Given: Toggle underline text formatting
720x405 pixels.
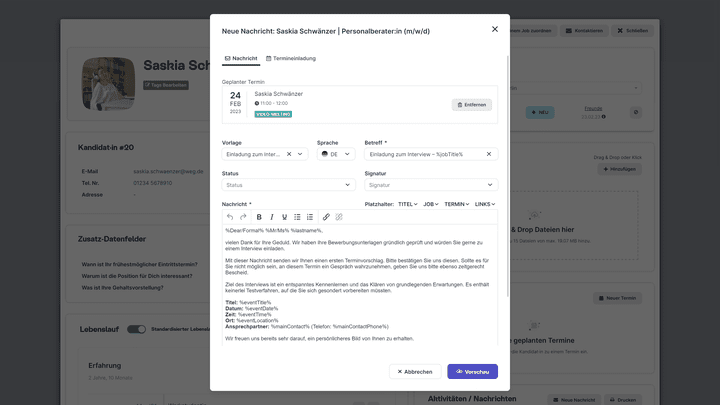Looking at the screenshot, I should pyautogui.click(x=284, y=217).
